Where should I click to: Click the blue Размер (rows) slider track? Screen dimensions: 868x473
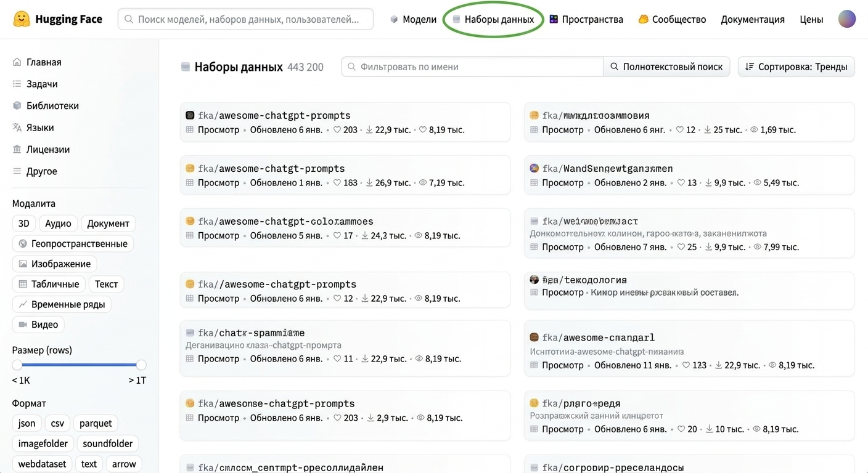79,365
